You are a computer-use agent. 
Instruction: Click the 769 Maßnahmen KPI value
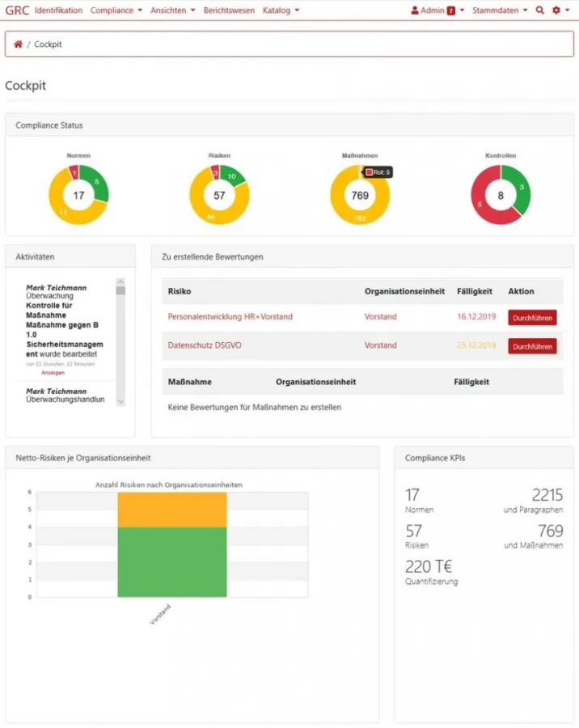(550, 531)
